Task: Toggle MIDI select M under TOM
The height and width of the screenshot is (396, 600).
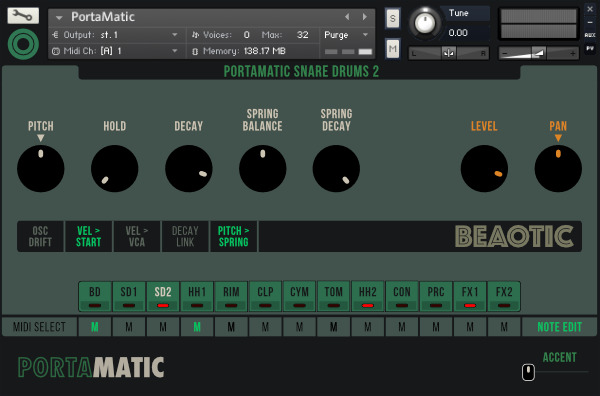Action: point(334,327)
